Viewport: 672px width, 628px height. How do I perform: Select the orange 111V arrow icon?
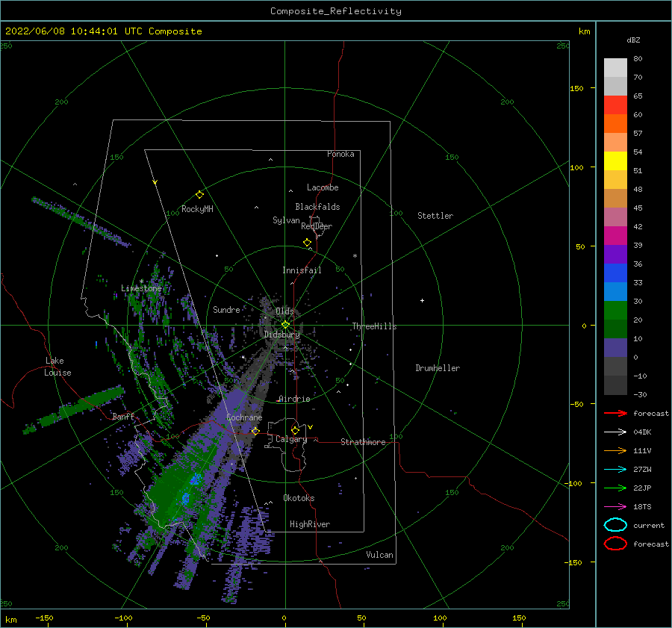(x=615, y=450)
